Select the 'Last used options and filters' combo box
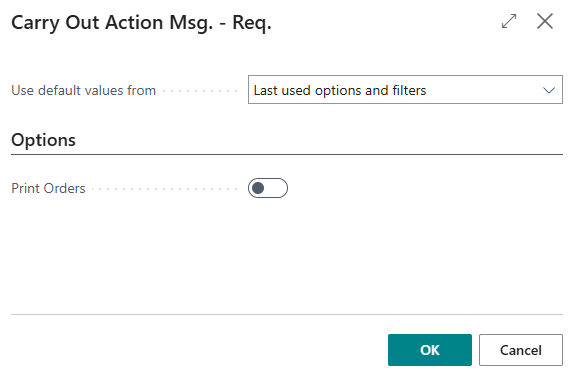575x377 pixels. pos(405,90)
